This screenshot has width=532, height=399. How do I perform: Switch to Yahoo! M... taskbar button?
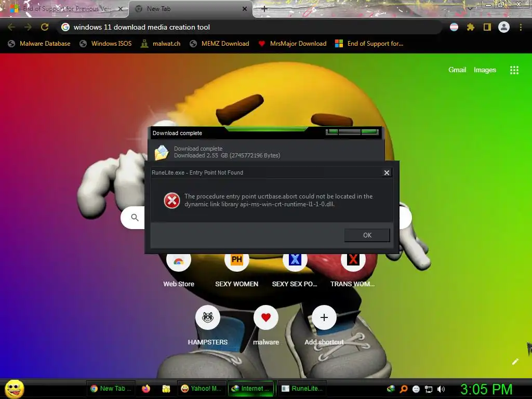[x=201, y=389]
